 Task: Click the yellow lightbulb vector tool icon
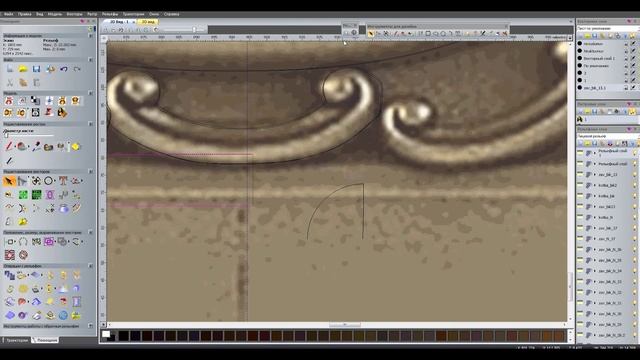point(23,222)
